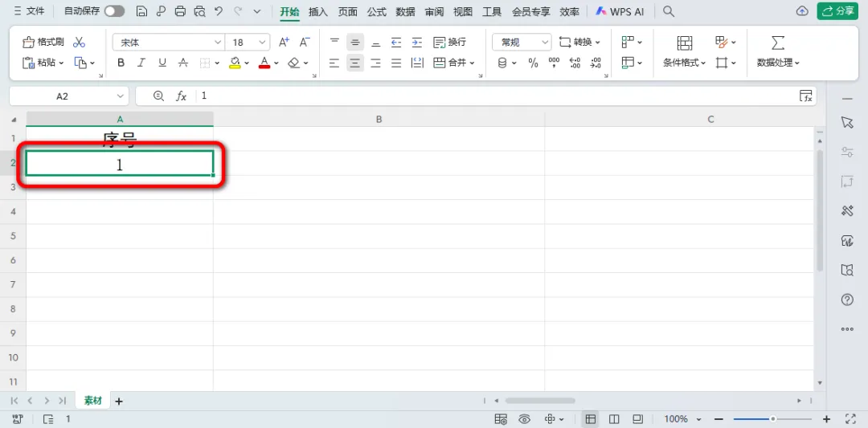Screen dimensions: 868x428
Task: Click the search magnifier icon
Action: pos(669,11)
